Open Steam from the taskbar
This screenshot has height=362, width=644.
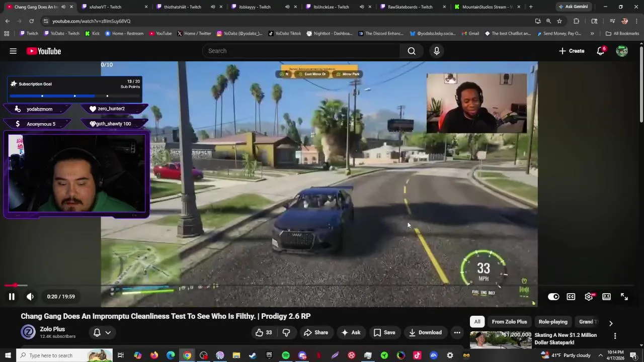coord(253,355)
